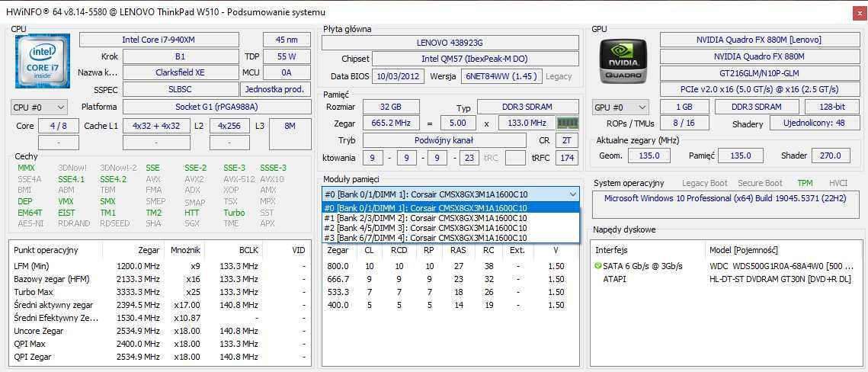The image size is (868, 372).
Task: Click the BIOS date 10/03/2012 field
Action: point(398,76)
